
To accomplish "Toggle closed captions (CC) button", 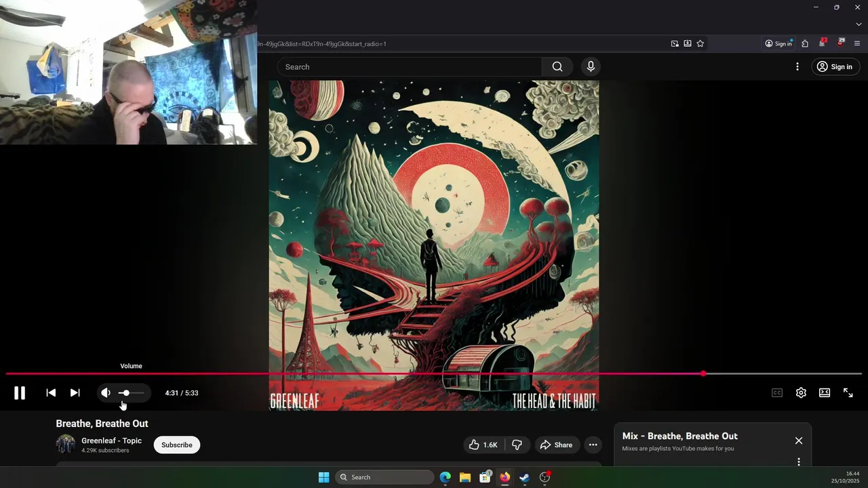I will [777, 393].
